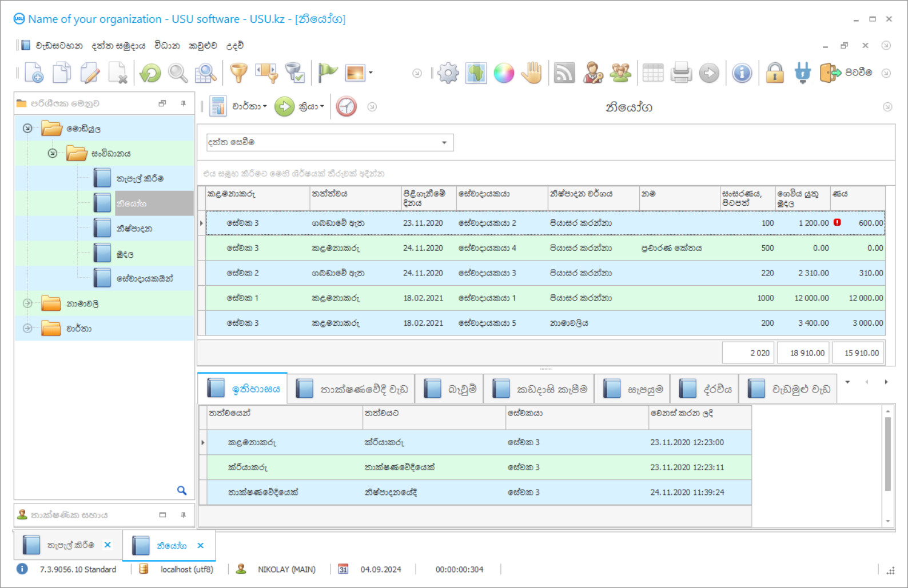Open the detail tabs overflow dropdown arrow
The height and width of the screenshot is (588, 908).
[x=847, y=382]
